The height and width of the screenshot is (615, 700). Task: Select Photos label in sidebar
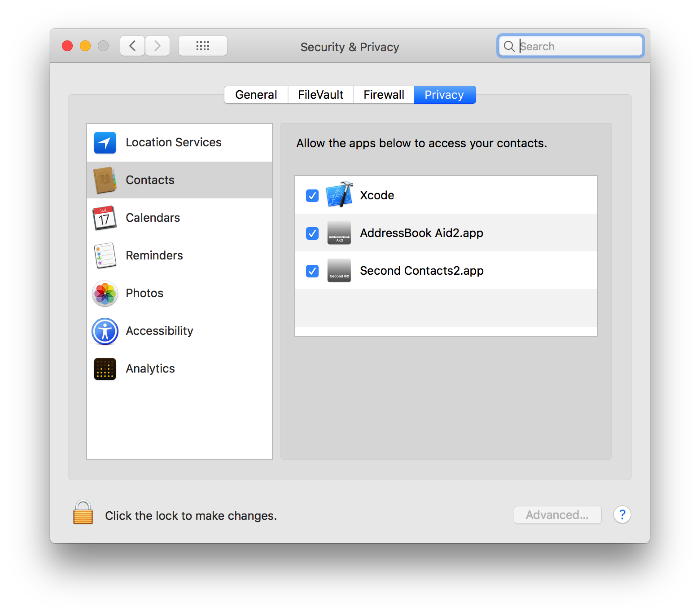[x=144, y=293]
